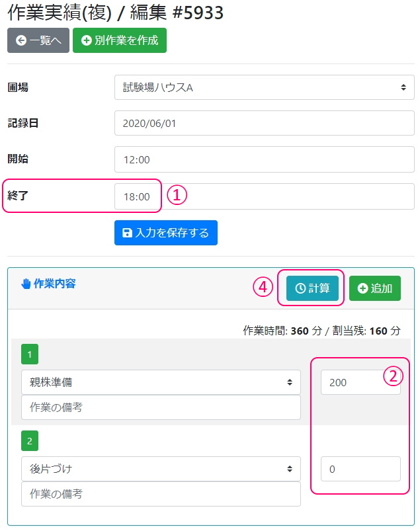Click the 開始 time field 12:00
The image size is (420, 531).
264,159
